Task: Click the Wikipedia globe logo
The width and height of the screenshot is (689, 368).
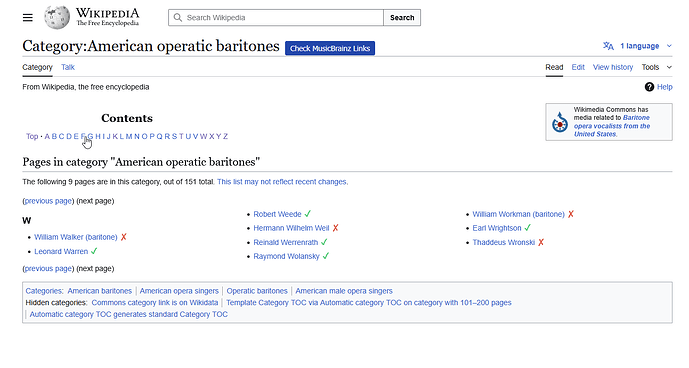Action: point(57,18)
